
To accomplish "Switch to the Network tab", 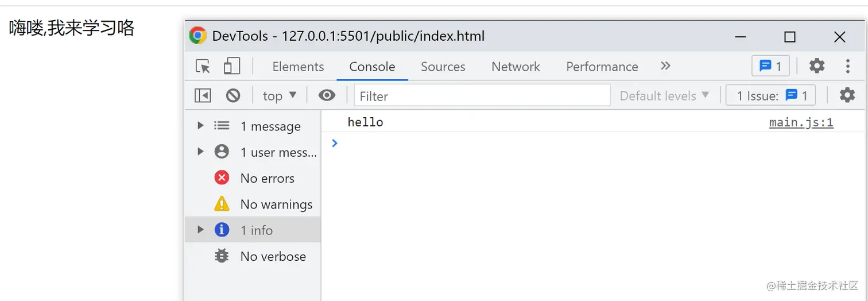I will click(x=516, y=67).
